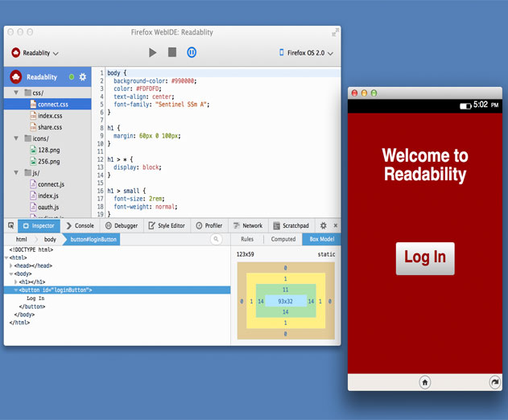Click the js folder icon
Image resolution: width=508 pixels, height=420 pixels.
coord(28,173)
